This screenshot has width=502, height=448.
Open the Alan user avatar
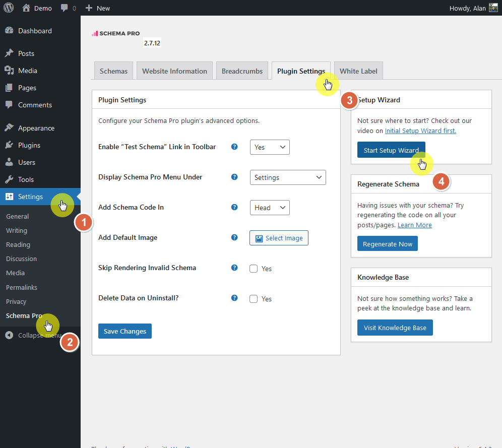(x=493, y=8)
